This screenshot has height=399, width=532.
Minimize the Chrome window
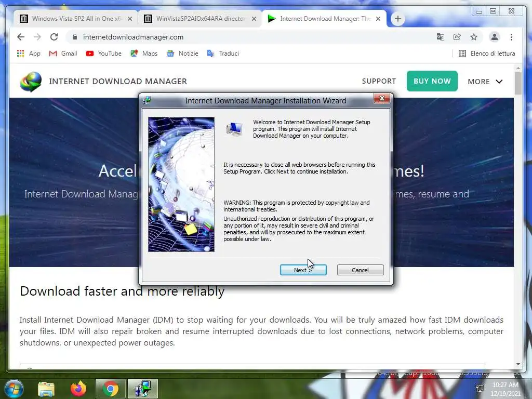478,11
